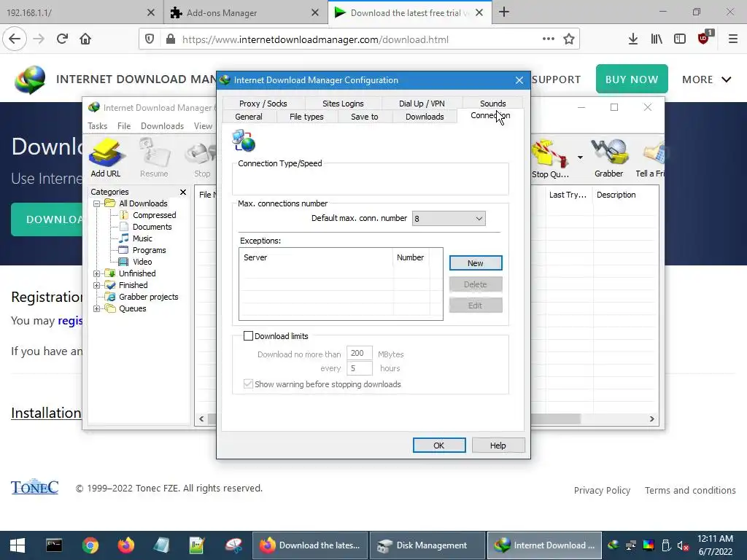Open the Firefox downloads arrow icon
Screen dimensions: 747x560
pyautogui.click(x=632, y=39)
